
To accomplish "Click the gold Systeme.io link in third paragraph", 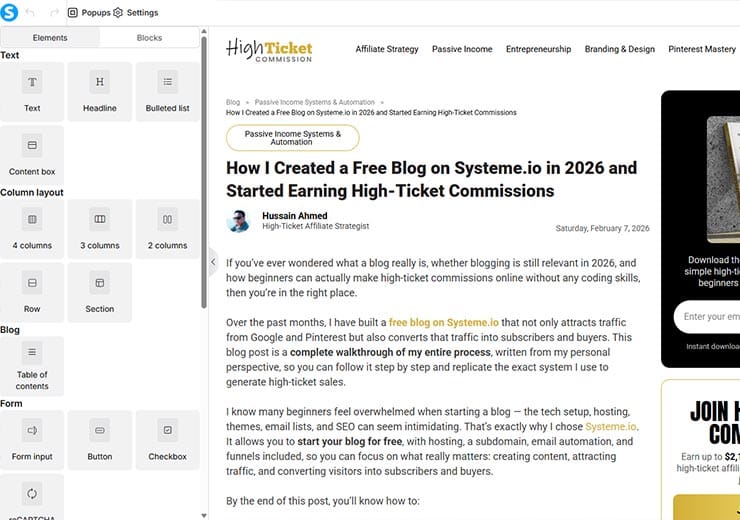I will [611, 427].
